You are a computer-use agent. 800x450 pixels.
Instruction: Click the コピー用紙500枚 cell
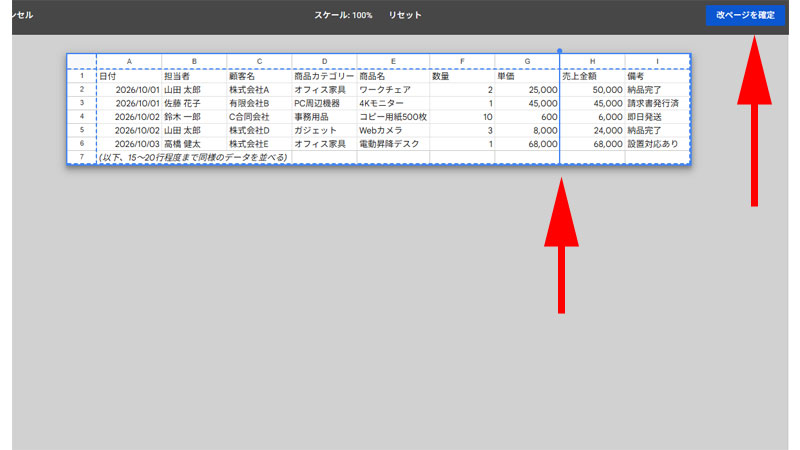point(393,116)
